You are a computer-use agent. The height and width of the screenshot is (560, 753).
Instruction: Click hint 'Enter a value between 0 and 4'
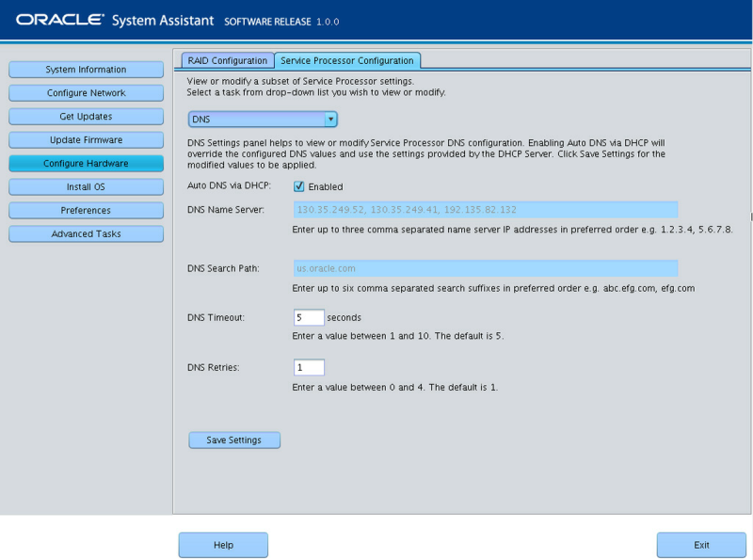(x=394, y=387)
